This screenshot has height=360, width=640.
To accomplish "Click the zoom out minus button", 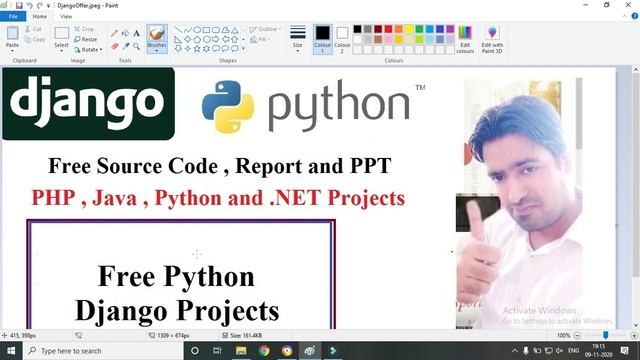I will (x=577, y=336).
